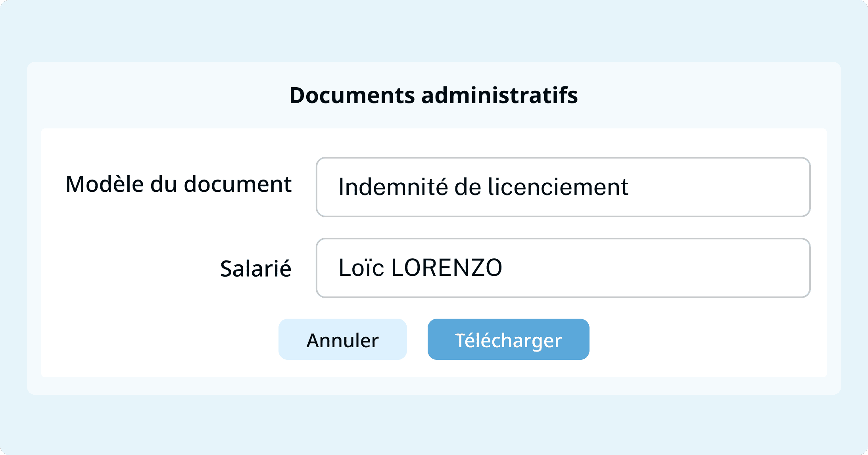
Task: Download the administrative document
Action: [x=508, y=340]
